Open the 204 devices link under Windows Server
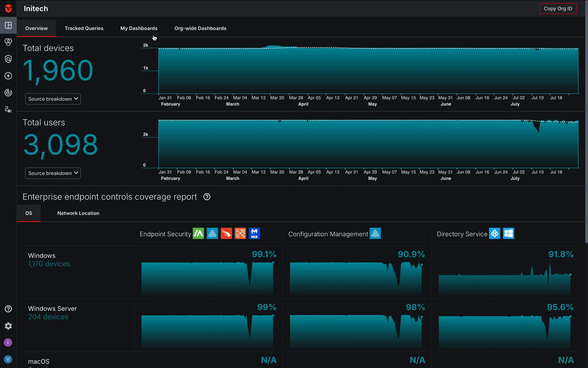Screen dimensions: 588x368 [x=48, y=317]
